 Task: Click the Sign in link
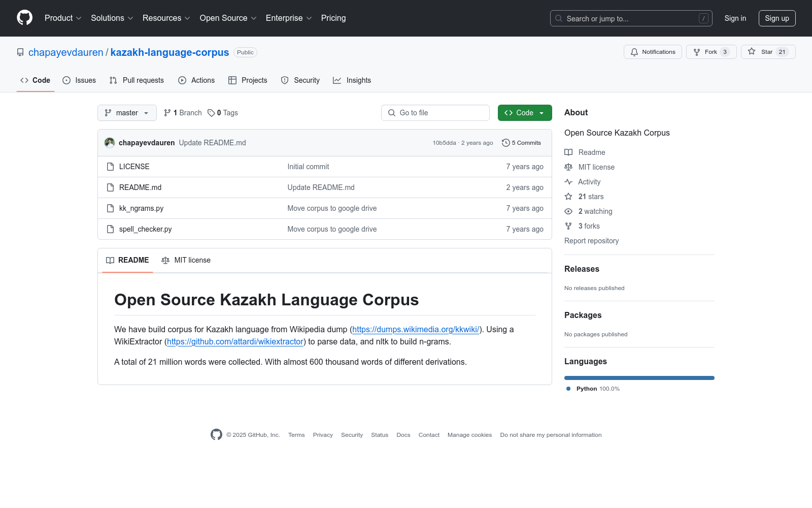tap(735, 18)
